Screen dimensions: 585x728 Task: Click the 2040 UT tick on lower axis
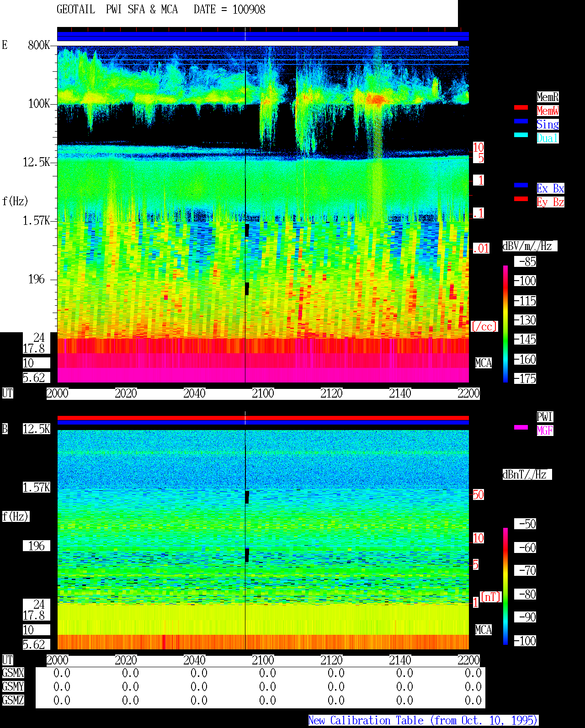pyautogui.click(x=194, y=660)
